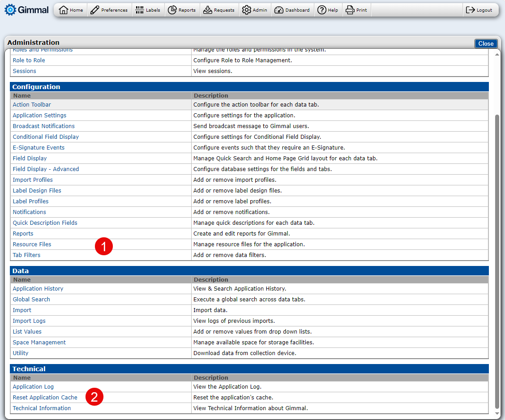The image size is (505, 420).
Task: Open the Global Search link
Action: click(x=31, y=300)
